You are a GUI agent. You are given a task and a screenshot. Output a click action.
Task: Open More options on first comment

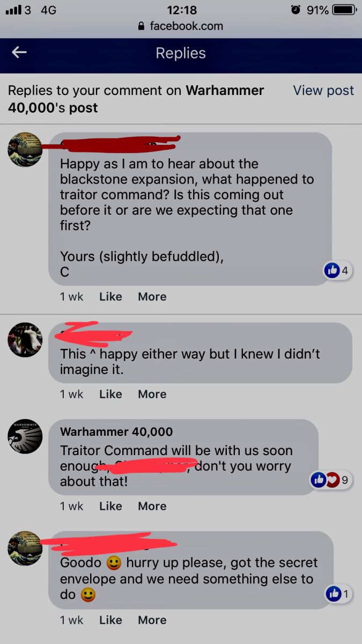152,296
